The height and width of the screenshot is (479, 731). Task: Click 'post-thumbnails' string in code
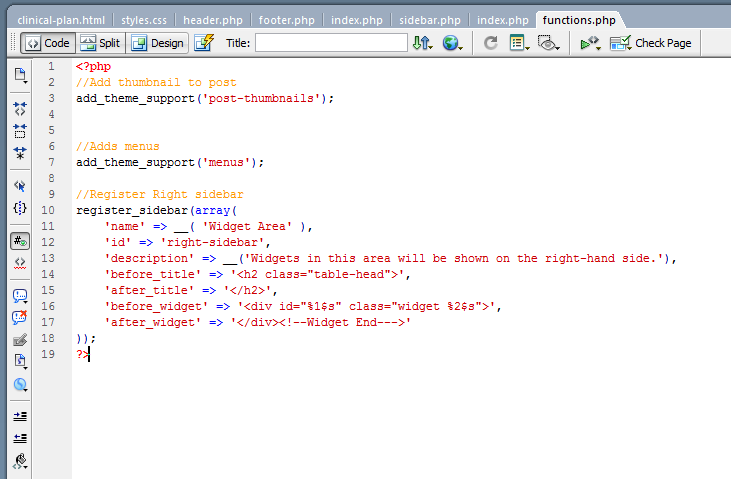point(261,98)
